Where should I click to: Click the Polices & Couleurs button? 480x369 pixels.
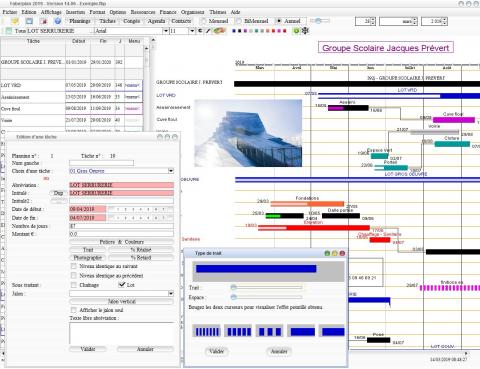coord(121,242)
